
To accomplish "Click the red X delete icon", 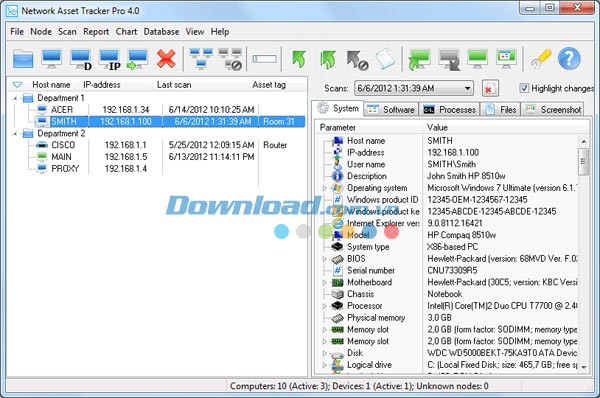I will click(166, 59).
